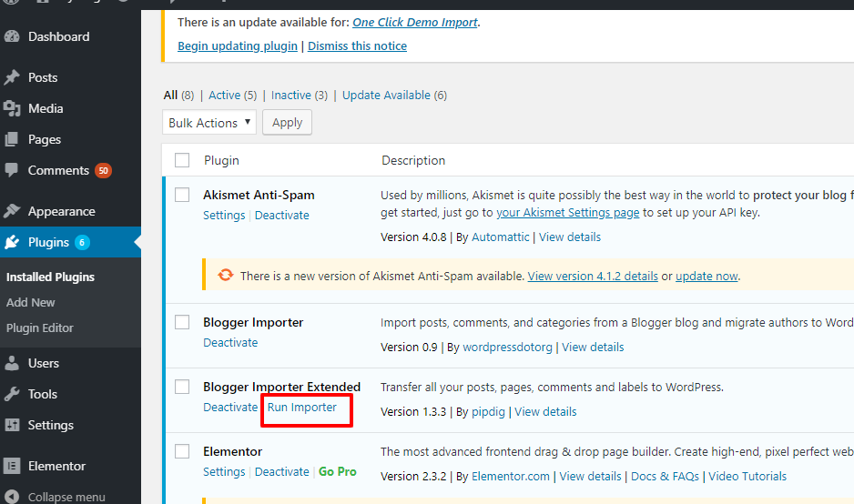854x504 pixels.
Task: Open Dashboard via its gauge icon
Action: tap(12, 36)
